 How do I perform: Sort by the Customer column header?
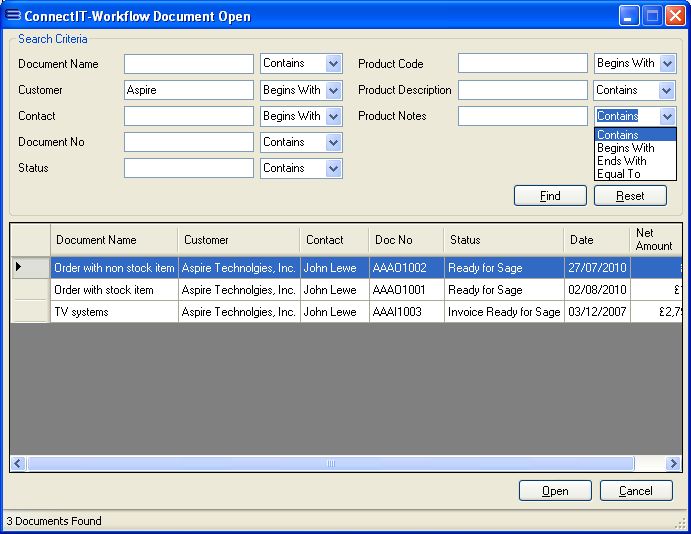tap(239, 240)
